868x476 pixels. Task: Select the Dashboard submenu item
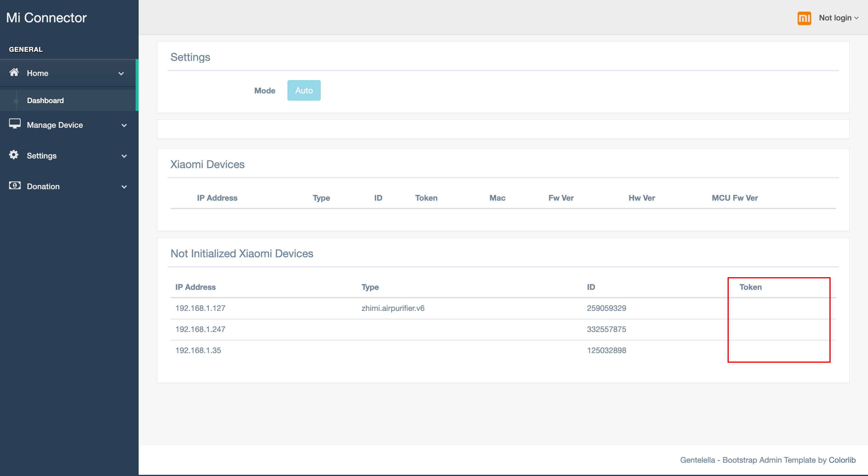(x=45, y=100)
